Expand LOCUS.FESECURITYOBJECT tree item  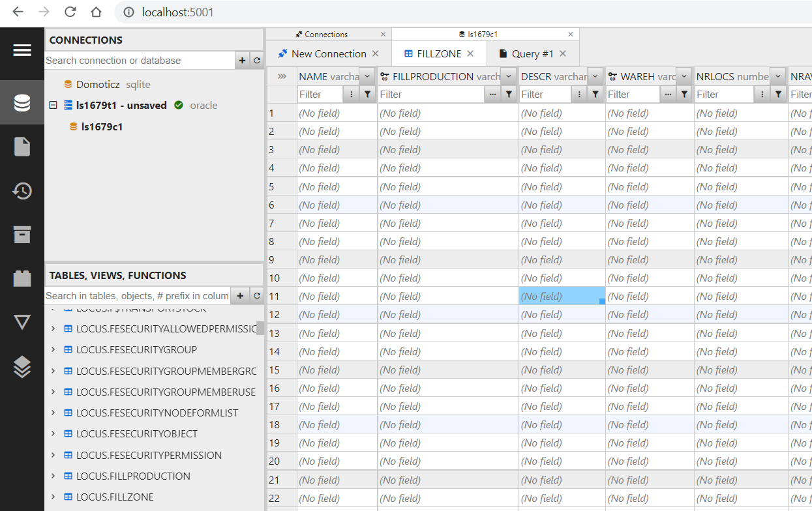tap(53, 433)
